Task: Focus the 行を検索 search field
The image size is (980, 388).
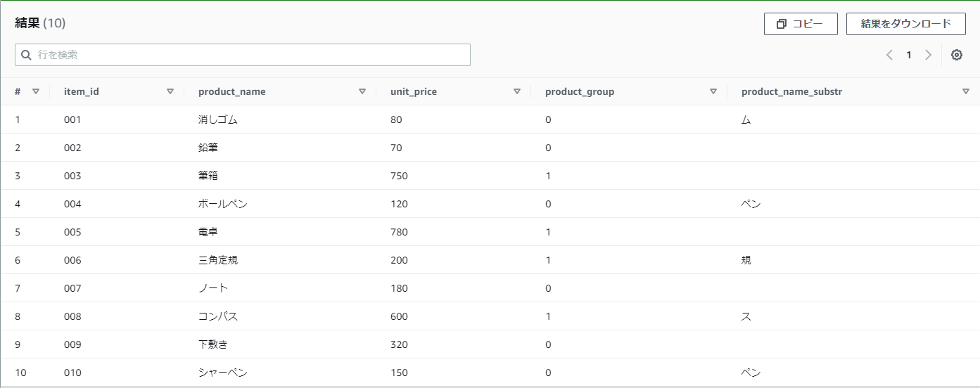Action: click(243, 55)
